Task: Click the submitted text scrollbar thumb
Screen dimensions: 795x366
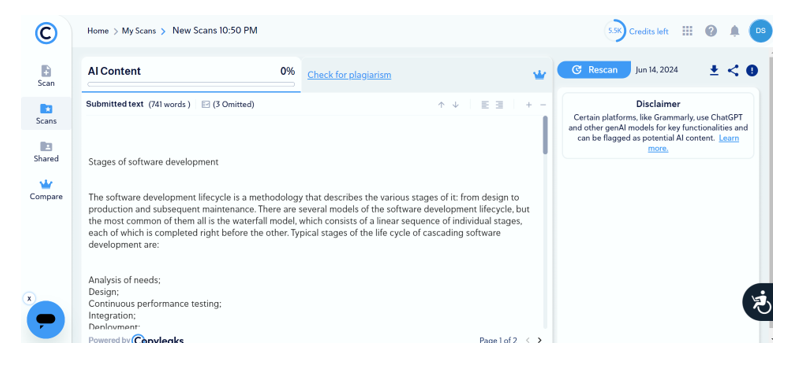Action: 545,134
